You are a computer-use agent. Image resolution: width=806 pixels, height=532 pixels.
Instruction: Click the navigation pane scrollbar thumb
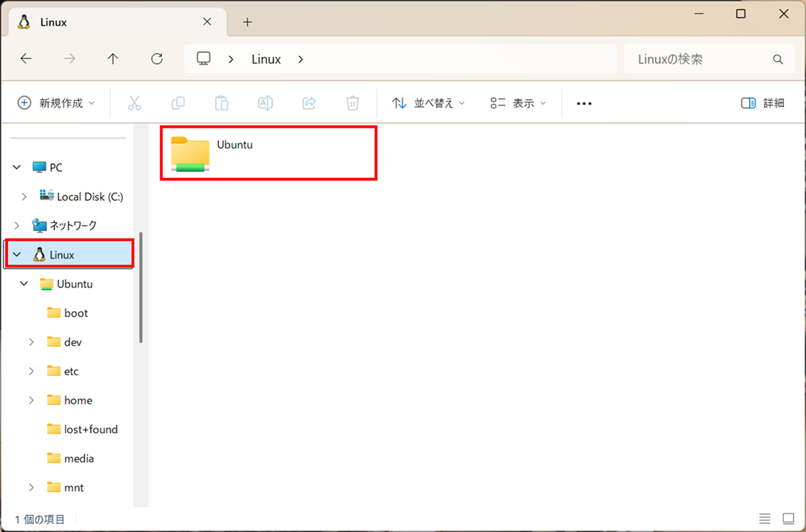(x=140, y=287)
